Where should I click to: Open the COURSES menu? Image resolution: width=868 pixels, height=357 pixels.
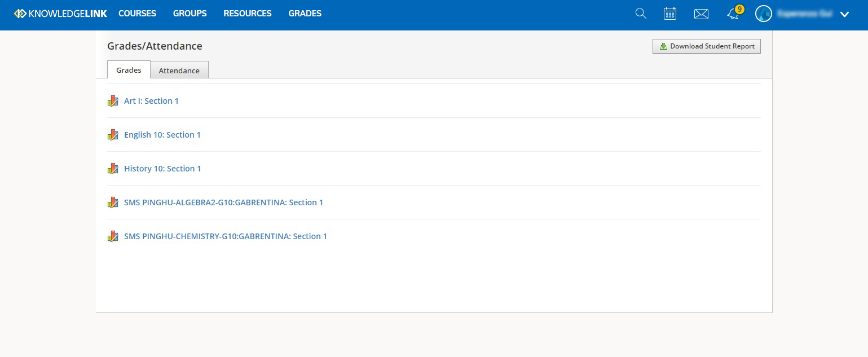pyautogui.click(x=137, y=14)
